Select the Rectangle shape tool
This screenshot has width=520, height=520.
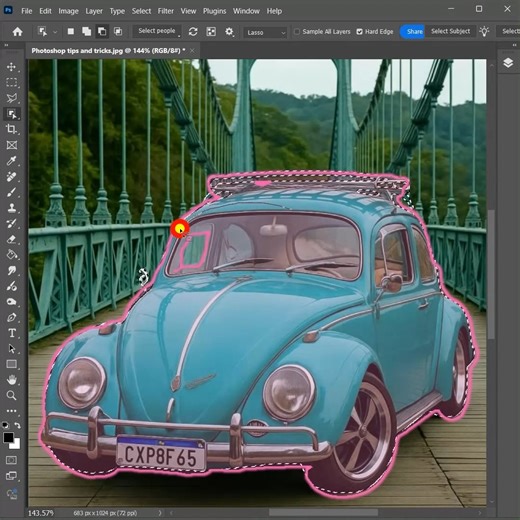click(11, 364)
